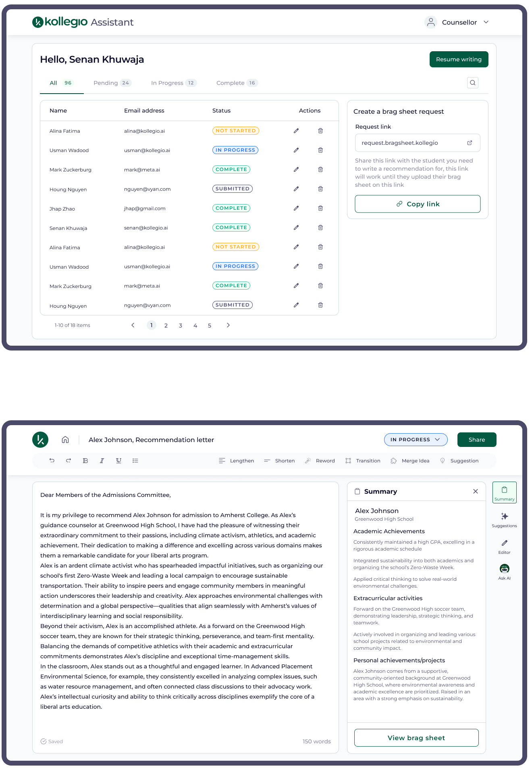The width and height of the screenshot is (532, 770).
Task: Expand the Counsellor account dropdown
Action: click(486, 22)
